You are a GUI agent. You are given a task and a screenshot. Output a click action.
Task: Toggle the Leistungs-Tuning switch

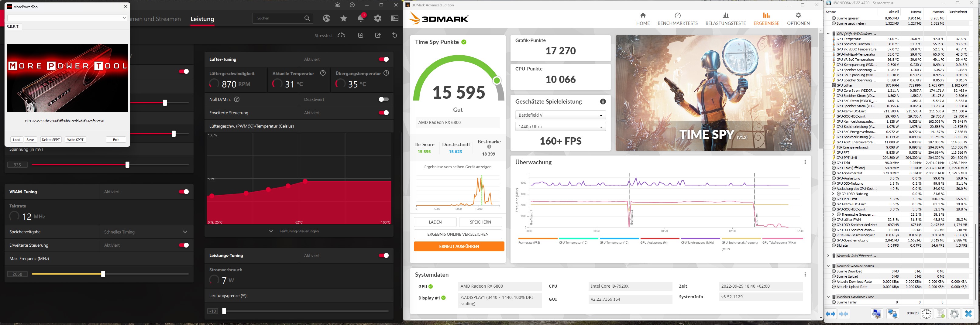[383, 255]
